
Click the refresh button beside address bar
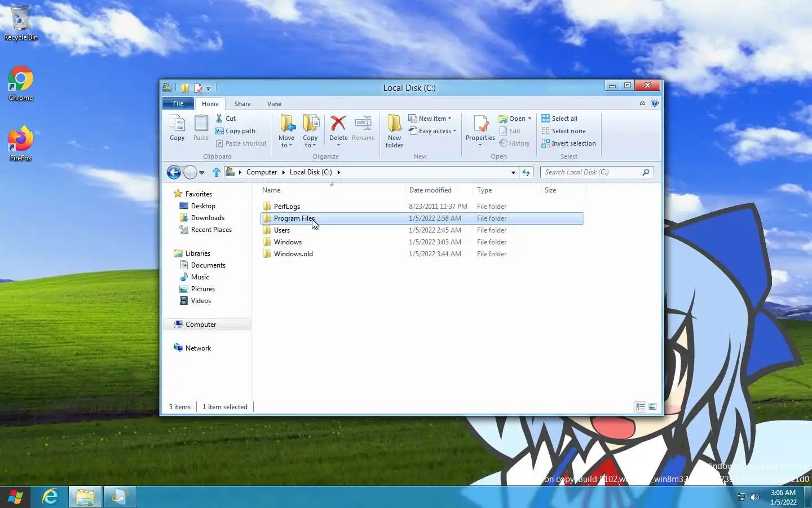click(526, 172)
